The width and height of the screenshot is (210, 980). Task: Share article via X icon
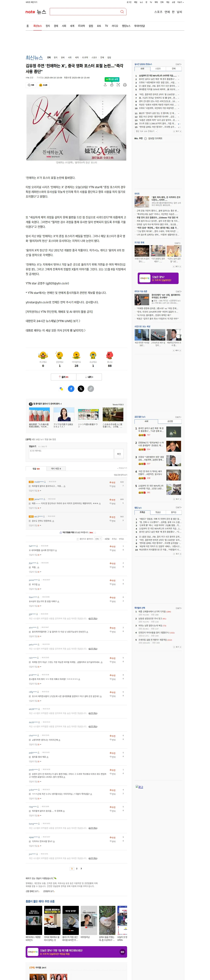pos(81,388)
